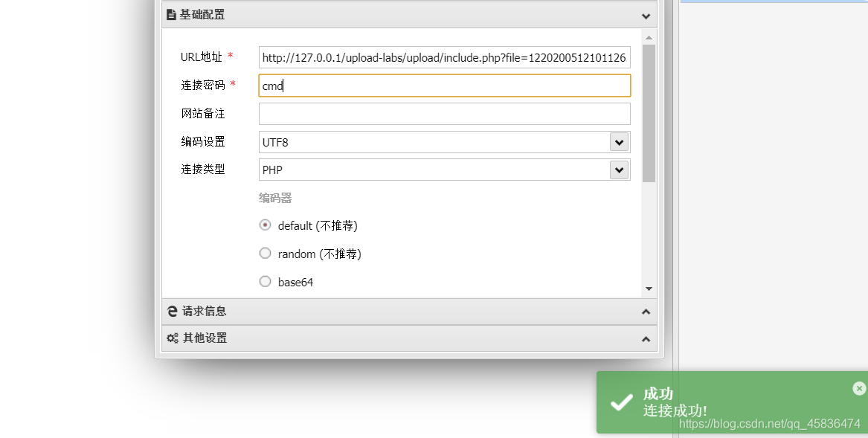Open the 编码设置 UTF8 dropdown arrow
The height and width of the screenshot is (438, 868).
pos(619,142)
